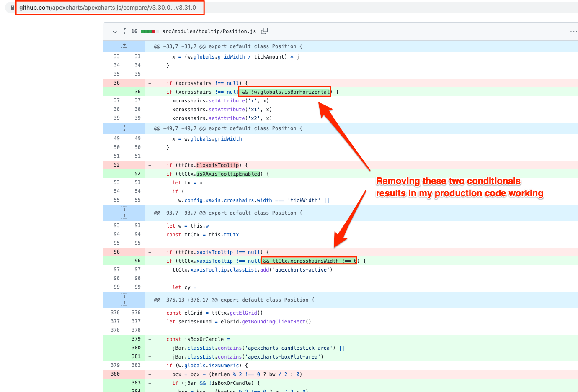Viewport: 578px width, 392px height.
Task: Click the diff drag handle icon
Action: coord(124,31)
